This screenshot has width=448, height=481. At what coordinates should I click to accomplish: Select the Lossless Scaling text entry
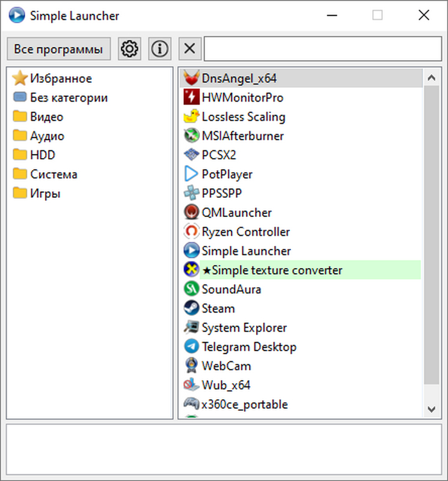(244, 117)
